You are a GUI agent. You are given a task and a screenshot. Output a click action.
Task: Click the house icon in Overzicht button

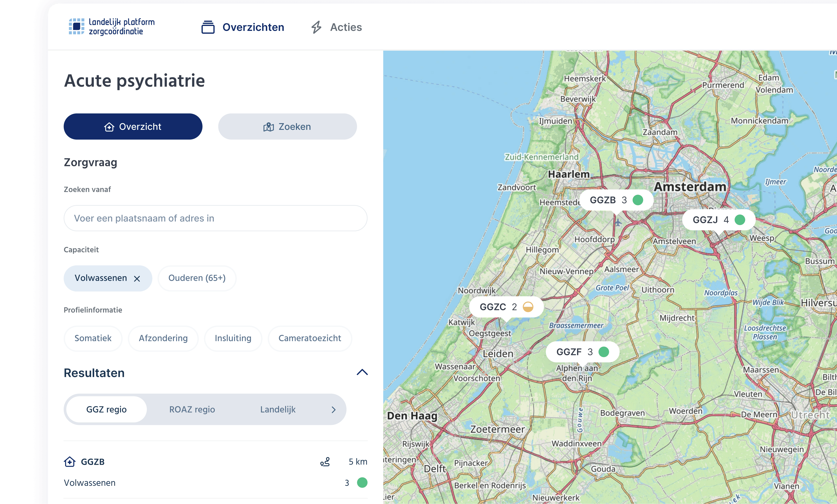click(x=109, y=127)
